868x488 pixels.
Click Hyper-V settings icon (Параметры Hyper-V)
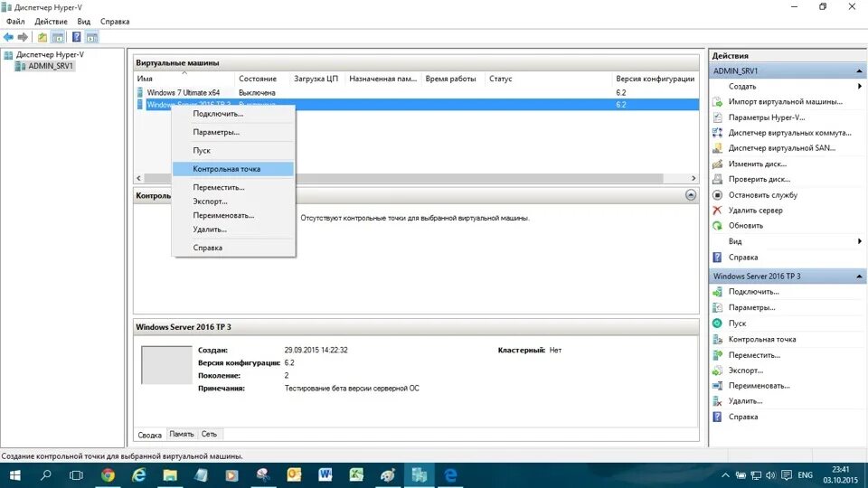717,117
